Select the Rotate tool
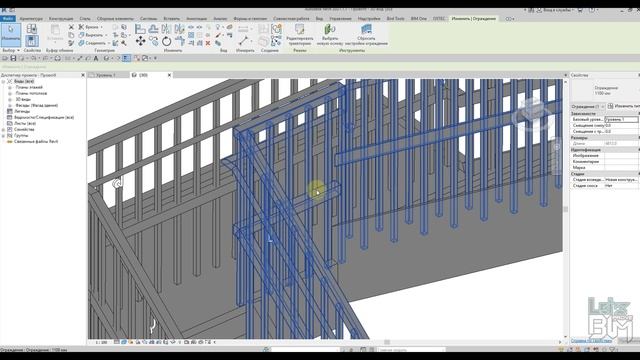 click(x=167, y=41)
